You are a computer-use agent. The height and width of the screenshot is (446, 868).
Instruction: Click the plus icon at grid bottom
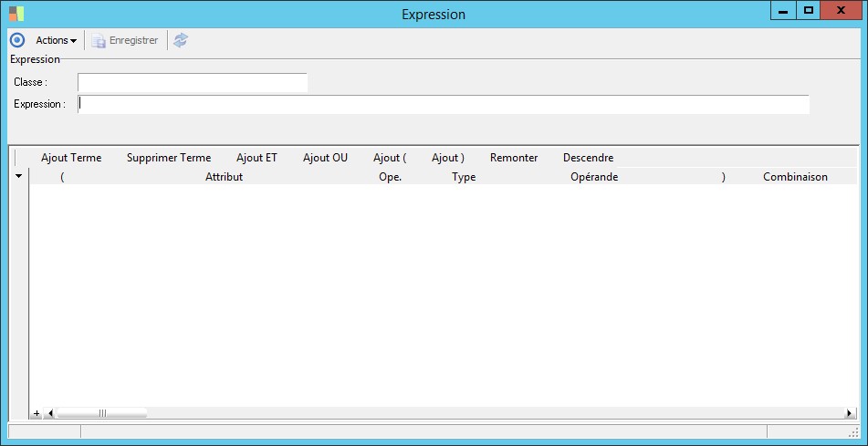click(x=36, y=413)
